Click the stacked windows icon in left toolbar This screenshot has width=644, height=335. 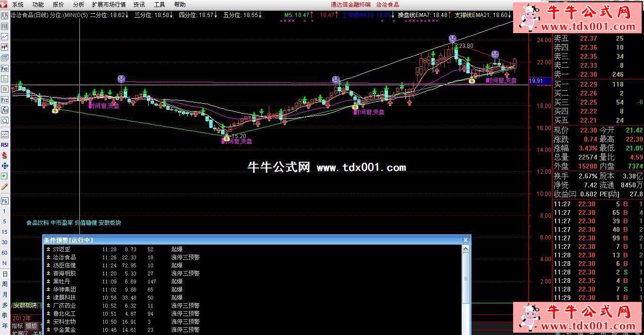pos(5,58)
